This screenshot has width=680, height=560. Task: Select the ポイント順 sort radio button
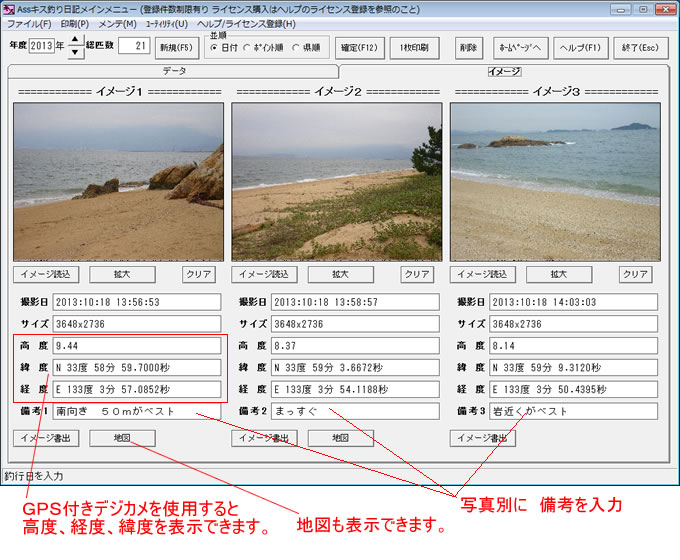point(247,49)
